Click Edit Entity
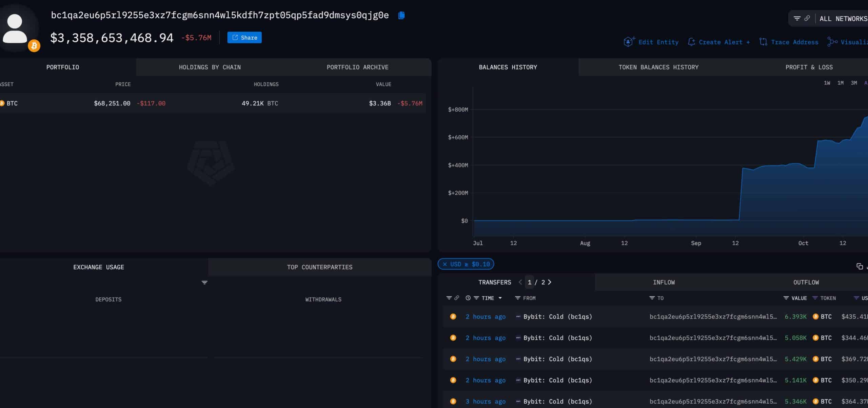Screen dimensions: 868x408 (x=651, y=42)
